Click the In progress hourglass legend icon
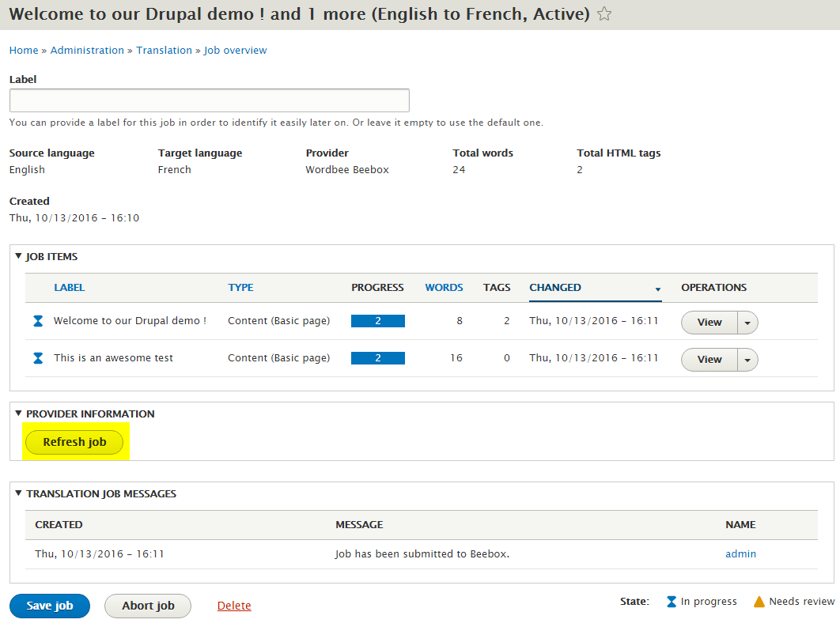This screenshot has height=627, width=840. (671, 602)
